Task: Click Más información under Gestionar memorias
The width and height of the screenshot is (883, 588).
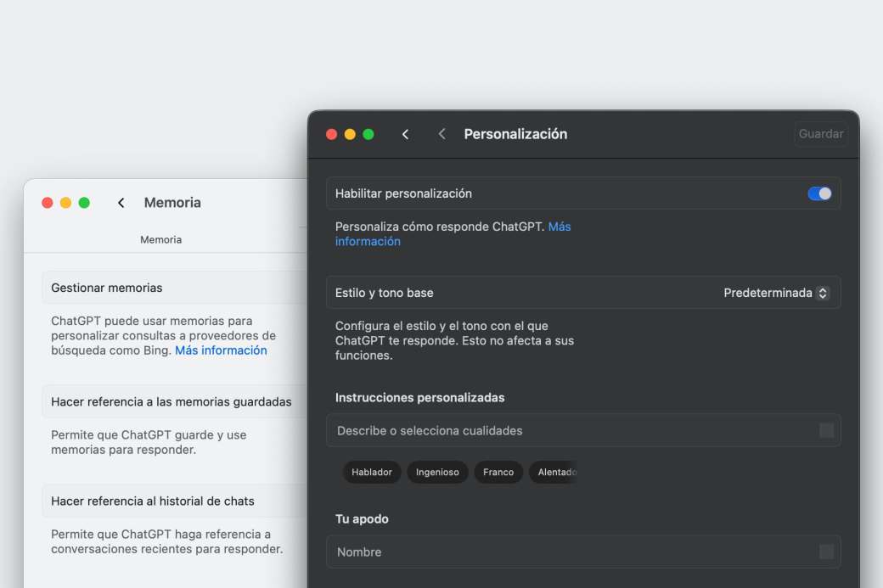Action: point(221,350)
